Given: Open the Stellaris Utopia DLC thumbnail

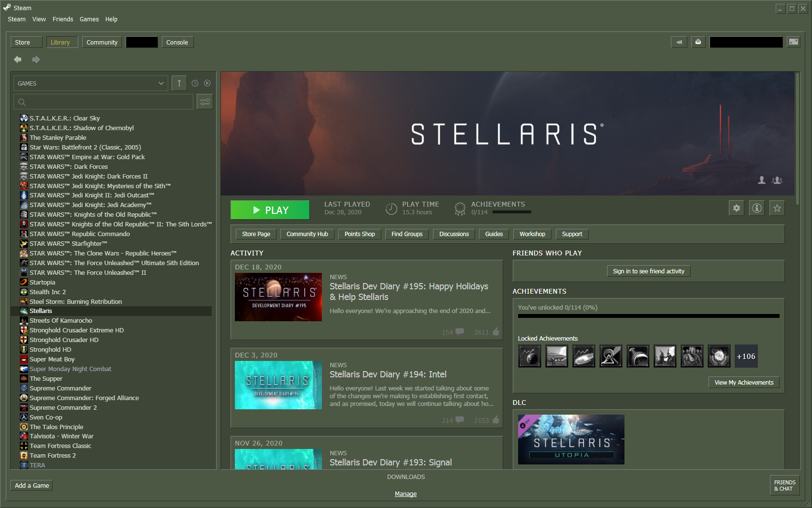Looking at the screenshot, I should (x=571, y=439).
